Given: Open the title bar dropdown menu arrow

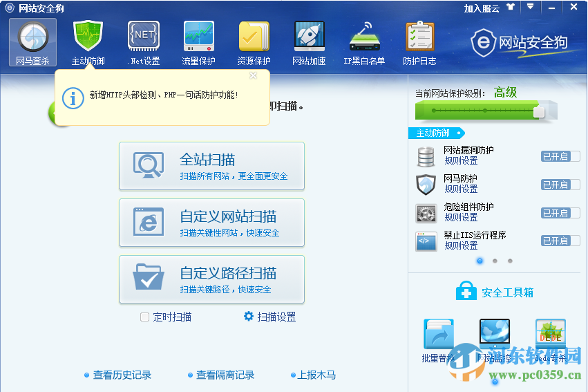Looking at the screenshot, I should [x=530, y=7].
